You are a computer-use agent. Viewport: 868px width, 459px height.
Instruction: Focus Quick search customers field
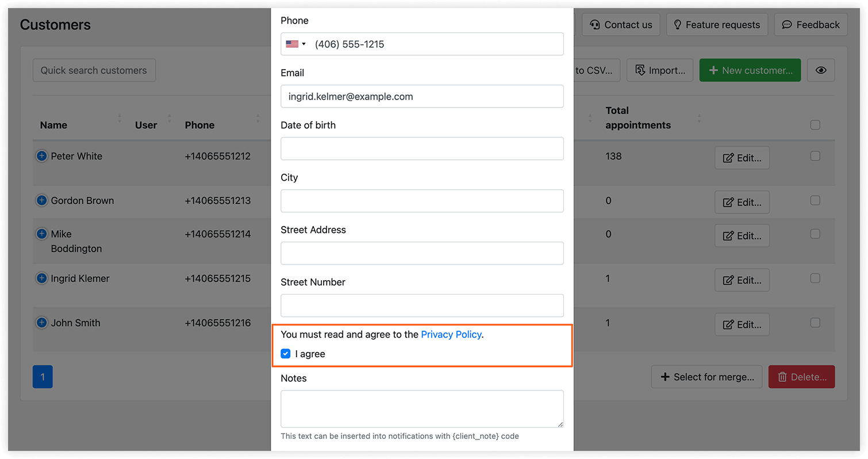click(x=94, y=70)
